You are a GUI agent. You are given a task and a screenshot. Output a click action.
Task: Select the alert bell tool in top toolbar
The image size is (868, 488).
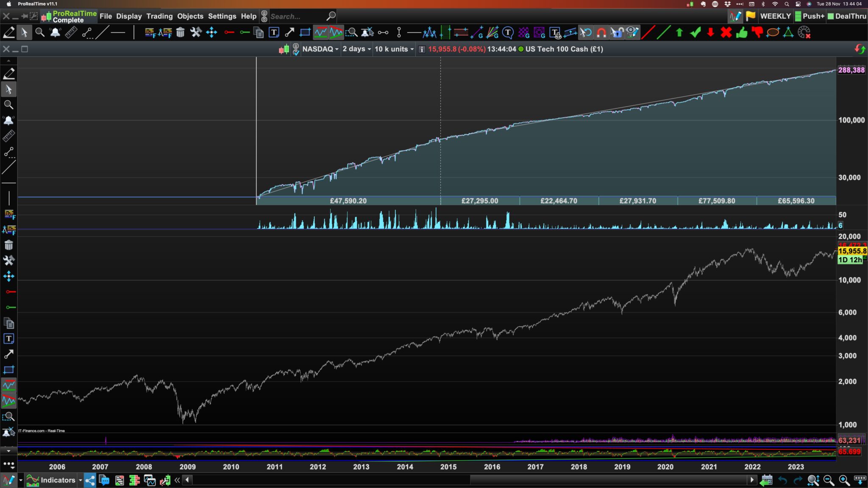tap(55, 33)
